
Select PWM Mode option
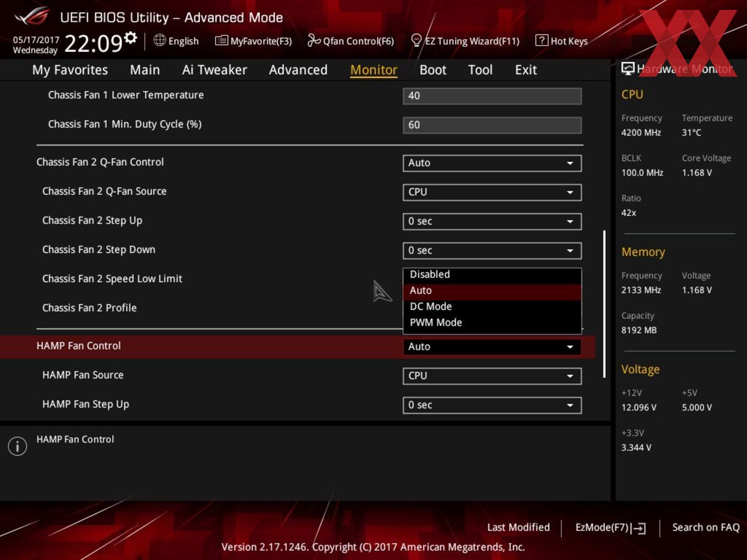pyautogui.click(x=492, y=322)
